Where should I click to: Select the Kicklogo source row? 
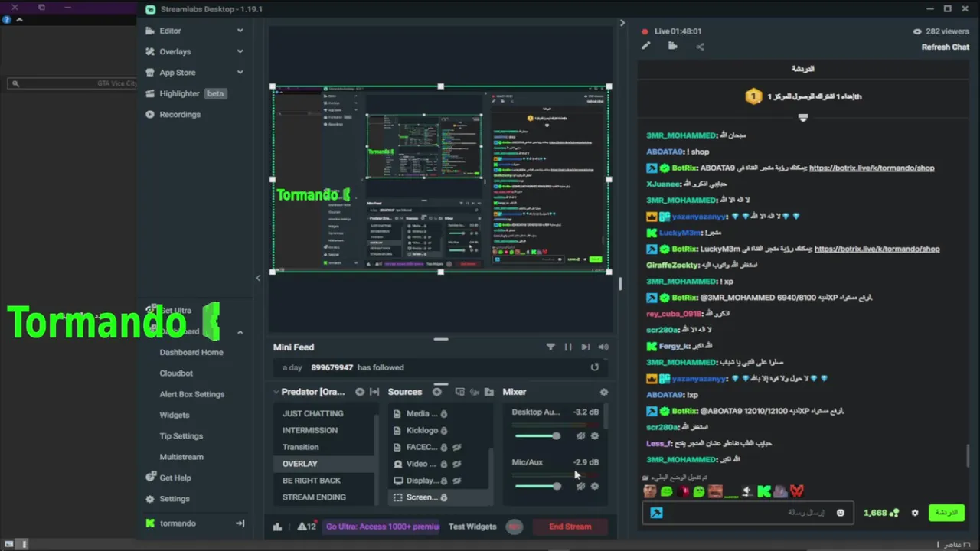click(438, 431)
